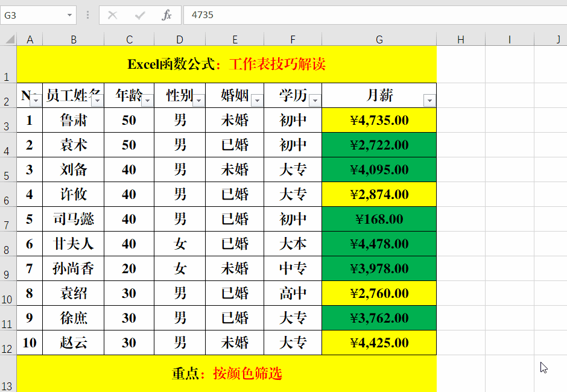Select green cell ¥4,478.00
This screenshot has height=392, width=567.
[379, 244]
